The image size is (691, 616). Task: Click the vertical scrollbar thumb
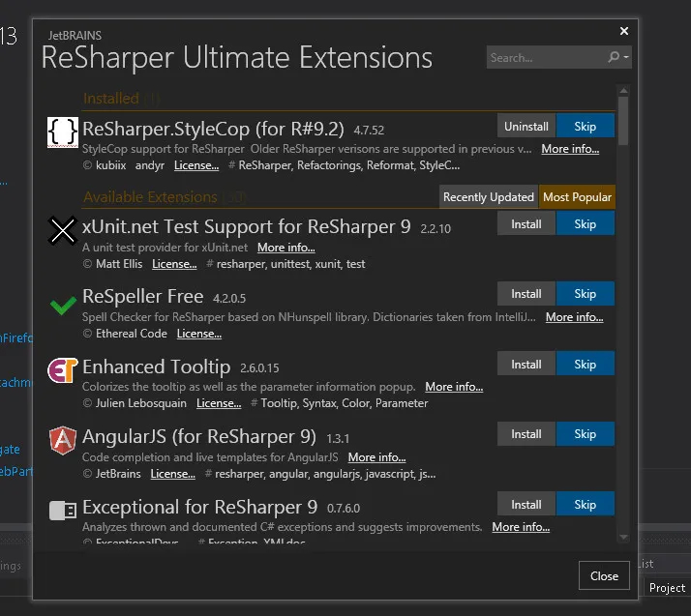point(623,121)
